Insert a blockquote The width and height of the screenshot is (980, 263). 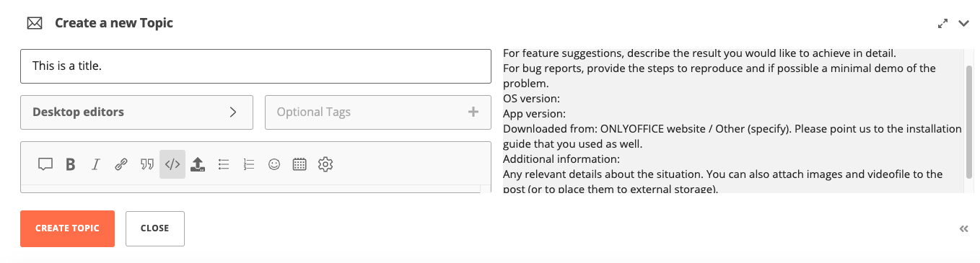tap(147, 164)
